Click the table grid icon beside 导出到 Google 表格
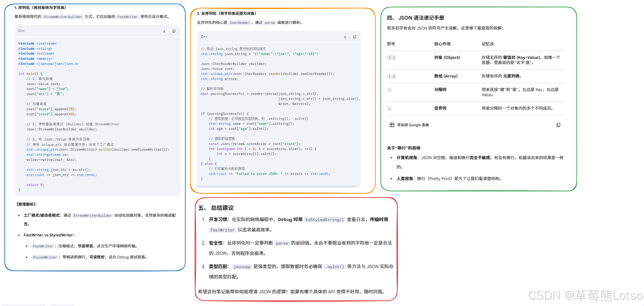644x306 pixels. pos(392,125)
